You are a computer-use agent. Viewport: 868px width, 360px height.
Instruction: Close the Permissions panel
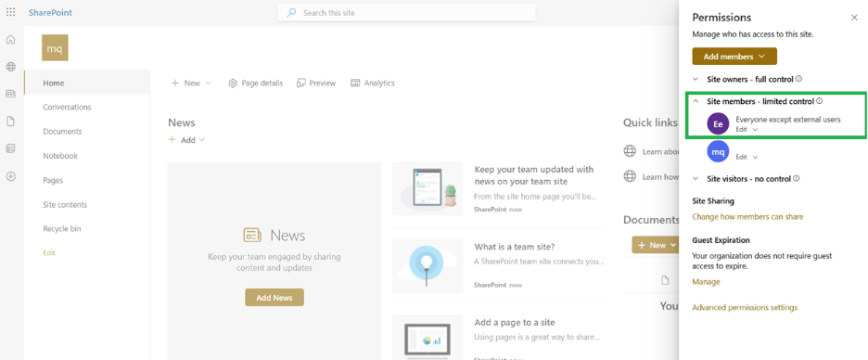(854, 18)
